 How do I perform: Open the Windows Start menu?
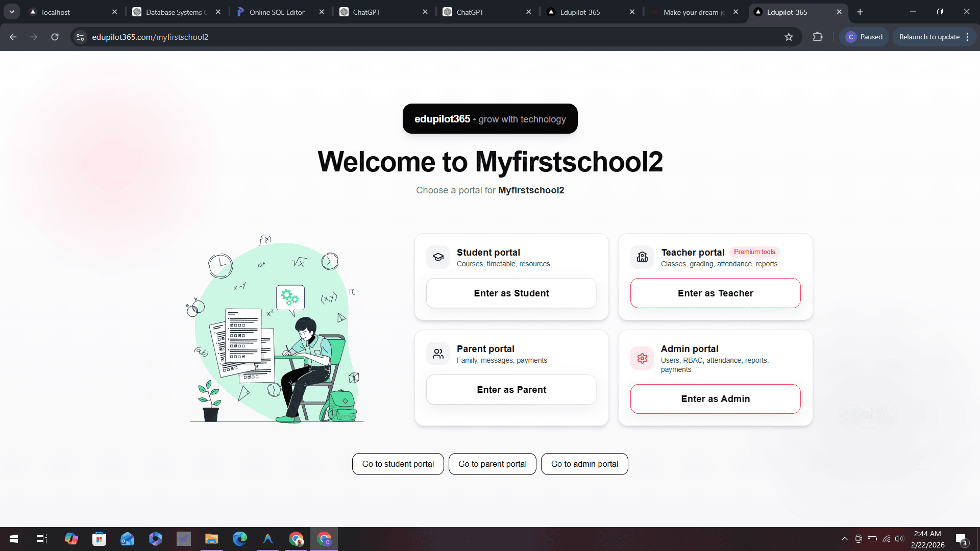click(x=13, y=539)
